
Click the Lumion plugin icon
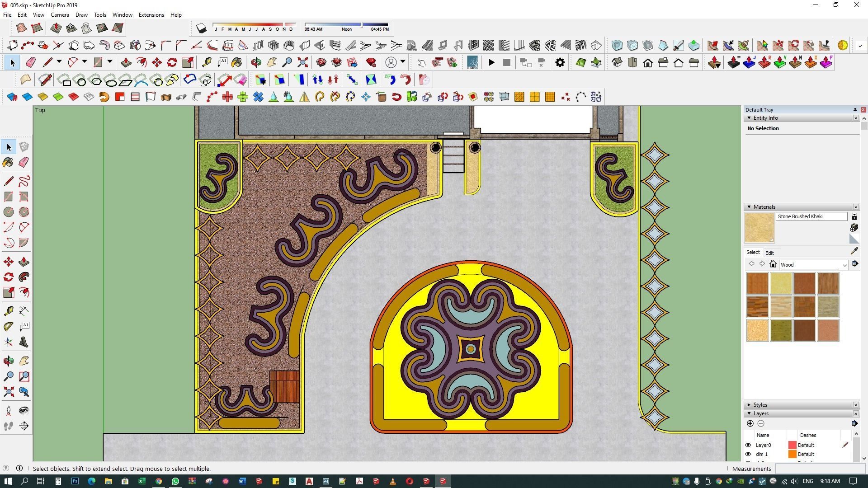[x=472, y=63]
